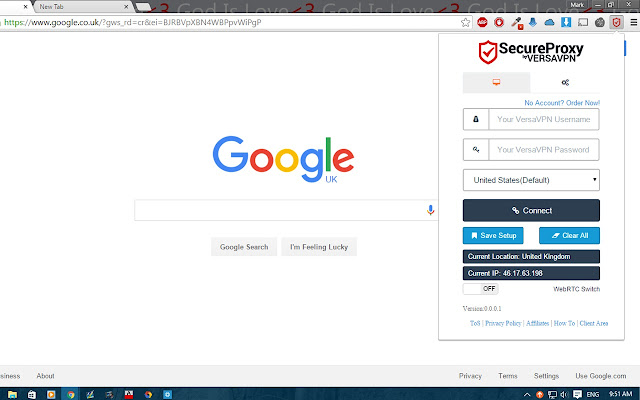640x400 pixels.
Task: Click the No Account? Order Now! link
Action: (x=562, y=103)
